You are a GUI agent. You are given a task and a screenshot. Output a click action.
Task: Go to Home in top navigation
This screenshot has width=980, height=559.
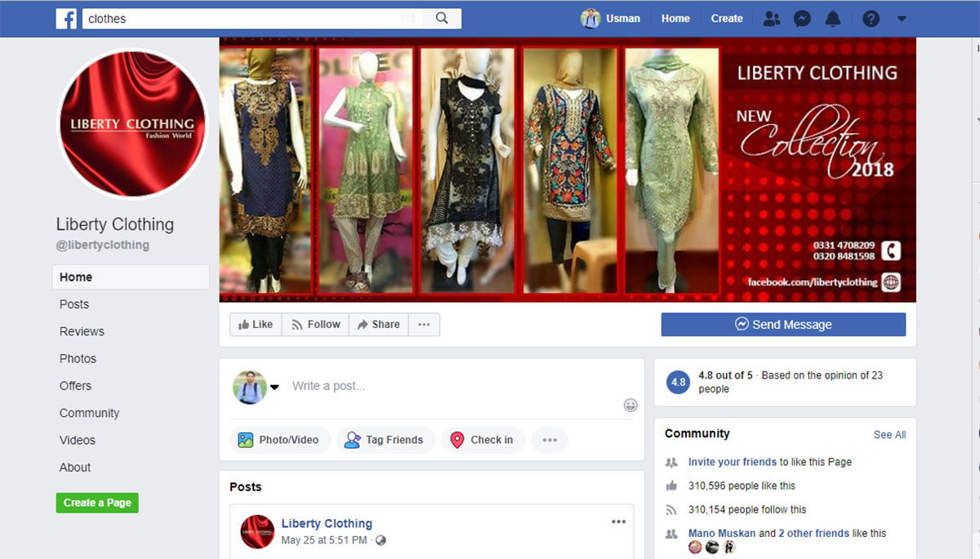pyautogui.click(x=675, y=18)
